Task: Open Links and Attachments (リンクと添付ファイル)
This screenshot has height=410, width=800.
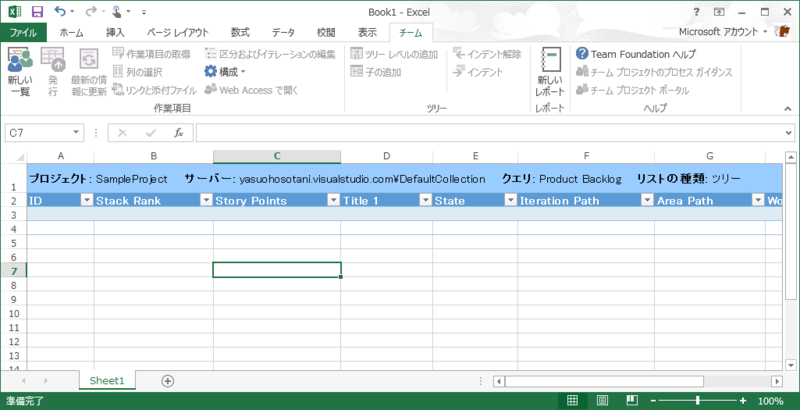Action: (x=155, y=90)
